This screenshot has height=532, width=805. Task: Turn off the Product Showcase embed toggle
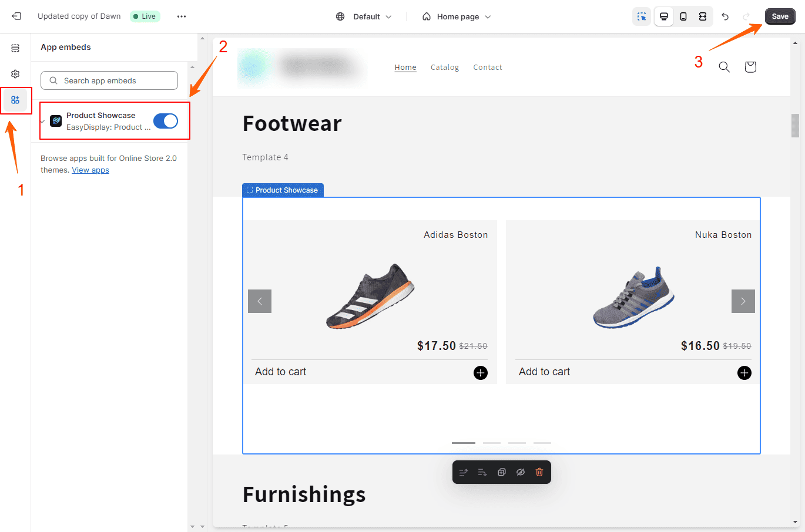tap(166, 121)
